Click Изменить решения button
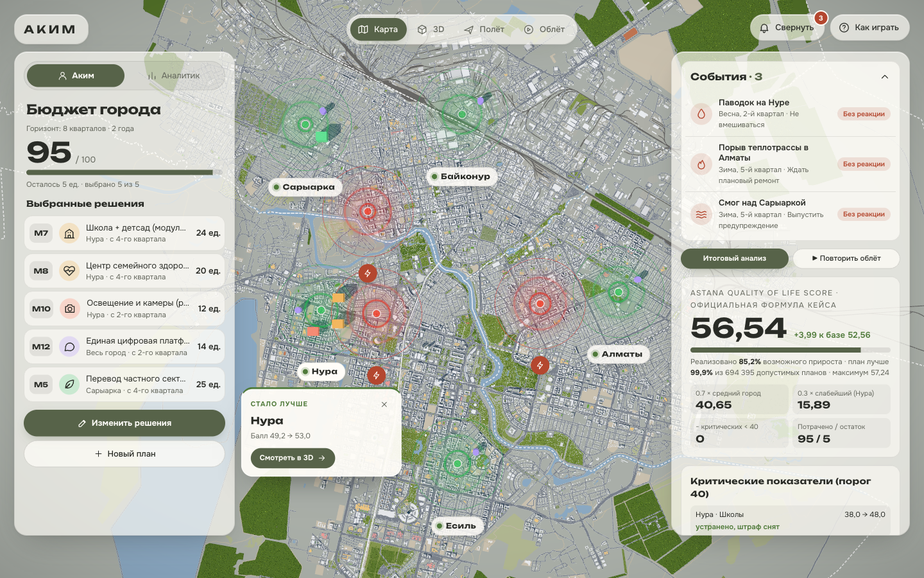Image resolution: width=924 pixels, height=578 pixels. tap(124, 423)
